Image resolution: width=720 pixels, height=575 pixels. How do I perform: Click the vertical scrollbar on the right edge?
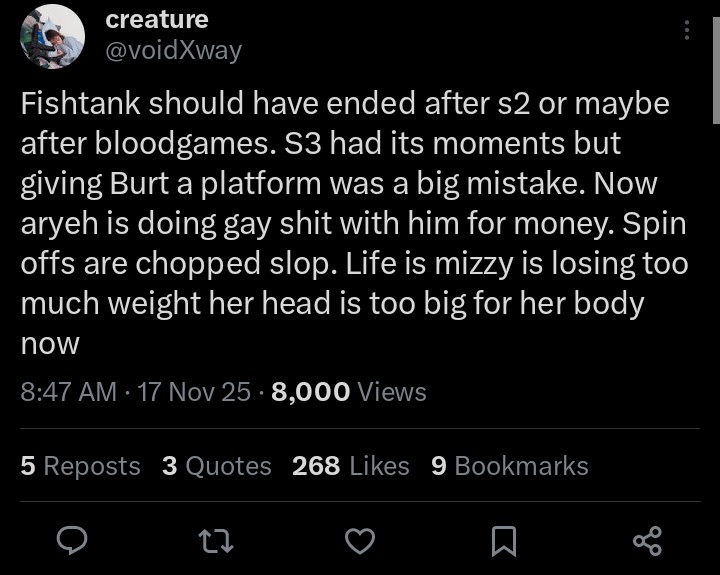point(715,60)
